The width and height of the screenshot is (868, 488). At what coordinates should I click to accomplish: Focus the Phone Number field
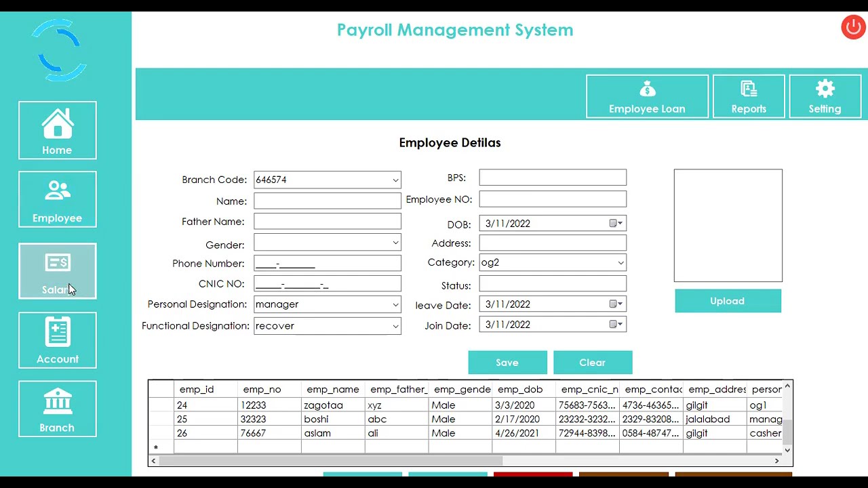click(x=328, y=263)
